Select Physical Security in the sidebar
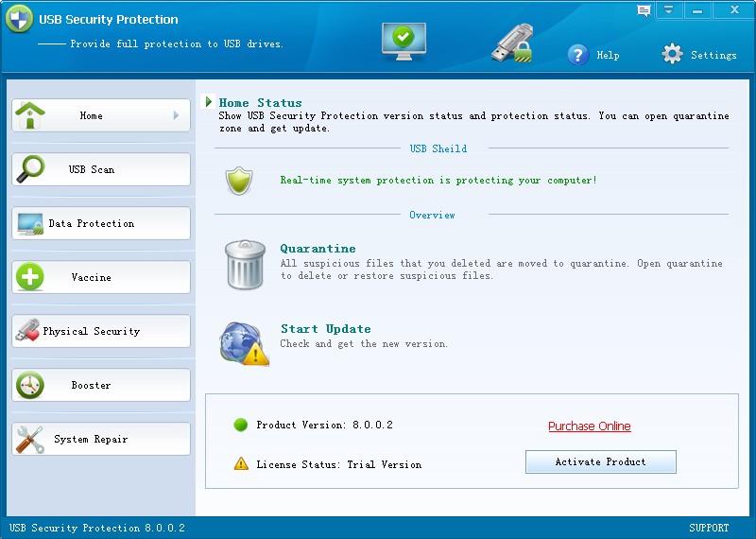 (101, 332)
